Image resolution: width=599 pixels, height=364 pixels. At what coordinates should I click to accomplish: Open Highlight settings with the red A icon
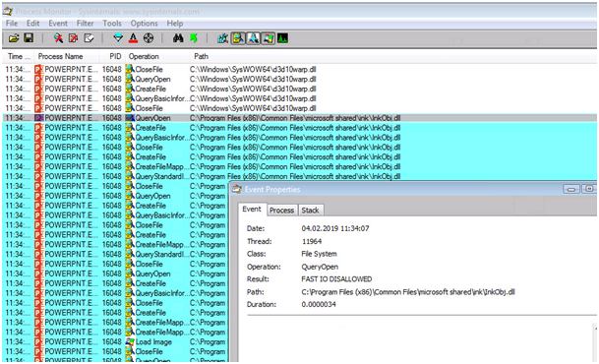[133, 37]
